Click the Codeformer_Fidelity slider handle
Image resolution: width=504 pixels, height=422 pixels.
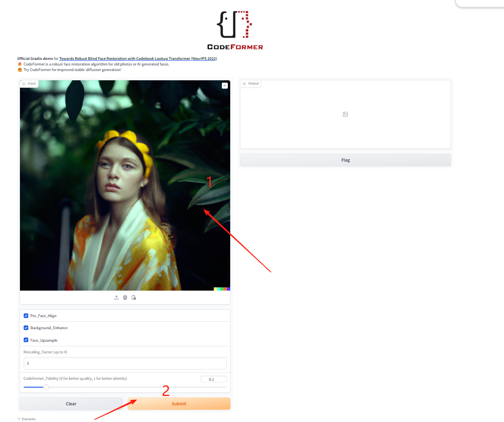tap(46, 387)
